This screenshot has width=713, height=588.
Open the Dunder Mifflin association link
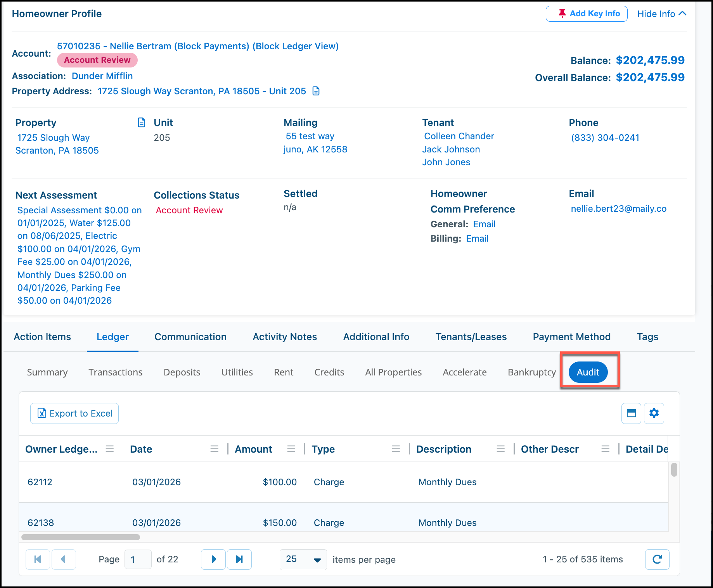tap(102, 76)
